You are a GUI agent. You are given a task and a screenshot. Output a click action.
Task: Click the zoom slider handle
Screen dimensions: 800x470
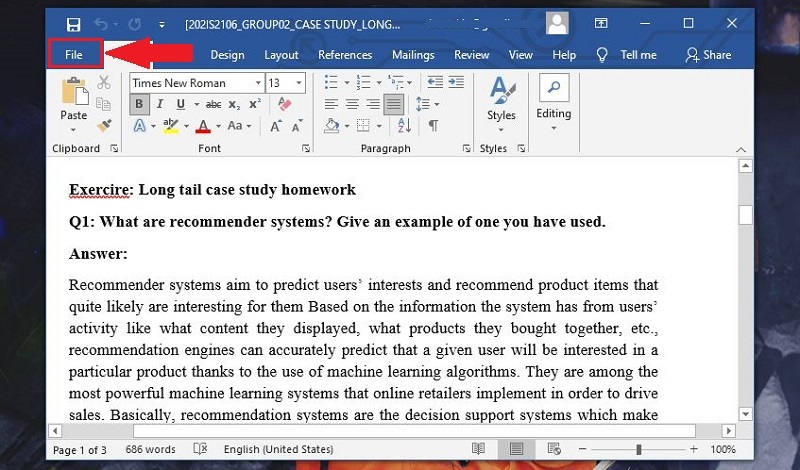(x=639, y=449)
